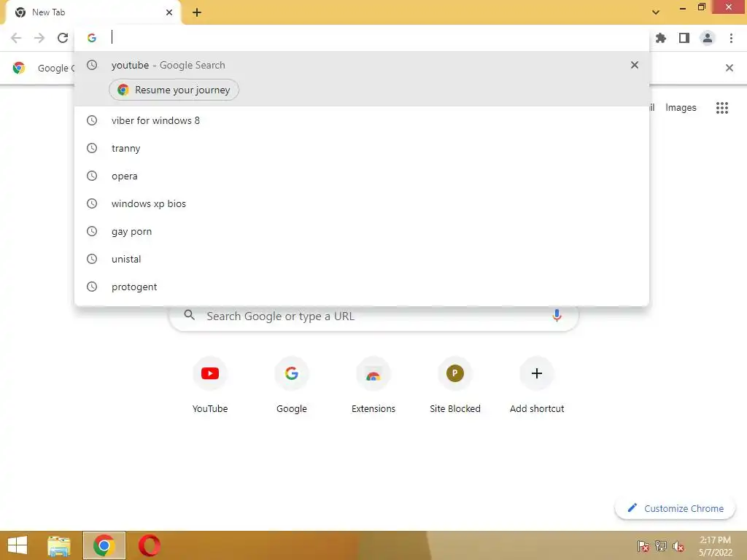The image size is (747, 560).
Task: Dismiss the Google Chrome infobar with X
Action: click(x=729, y=68)
